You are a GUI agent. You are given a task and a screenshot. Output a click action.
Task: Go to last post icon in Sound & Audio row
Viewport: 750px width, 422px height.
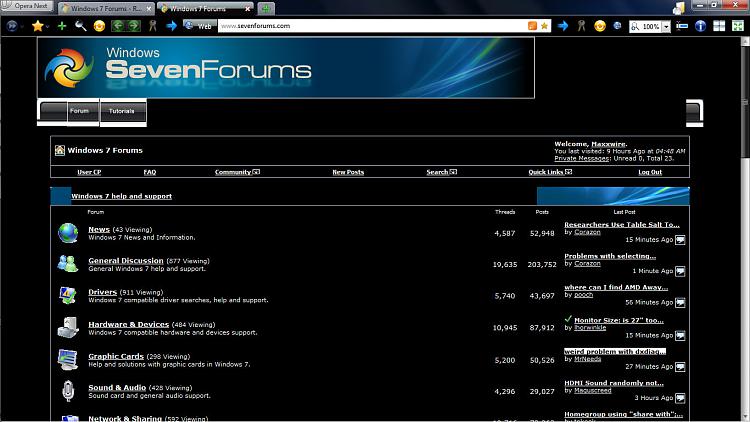pos(680,398)
